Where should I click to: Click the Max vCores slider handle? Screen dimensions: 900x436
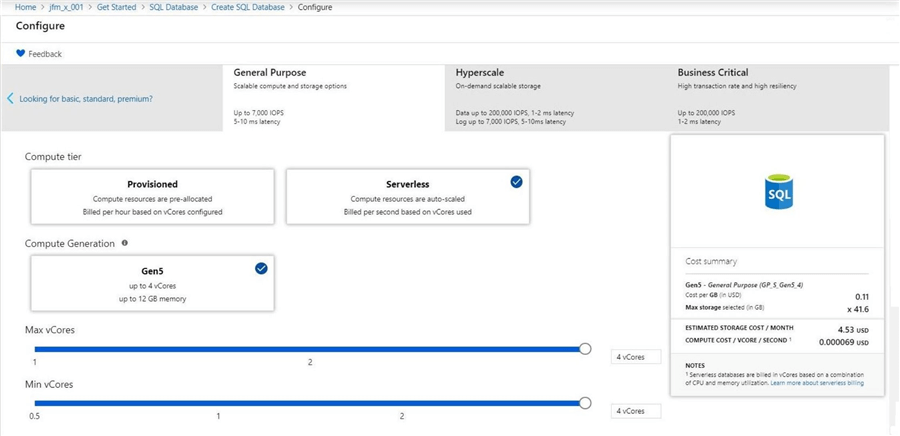pyautogui.click(x=585, y=349)
